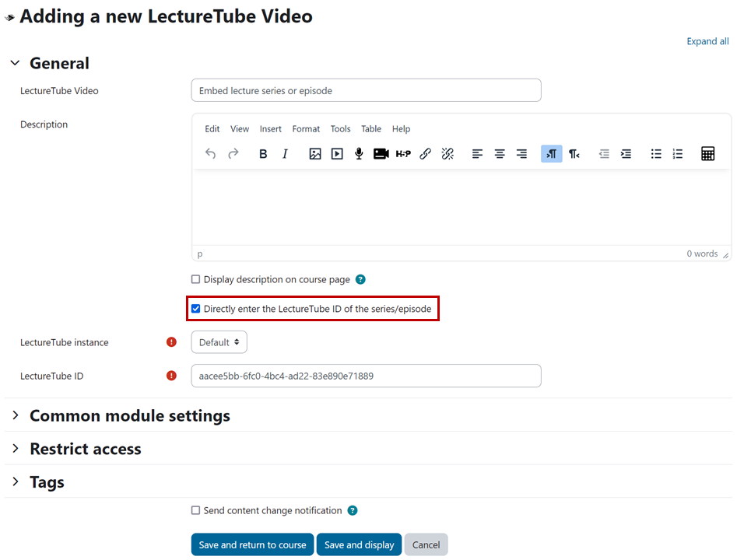744x560 pixels.
Task: Center-align the text
Action: pyautogui.click(x=500, y=154)
